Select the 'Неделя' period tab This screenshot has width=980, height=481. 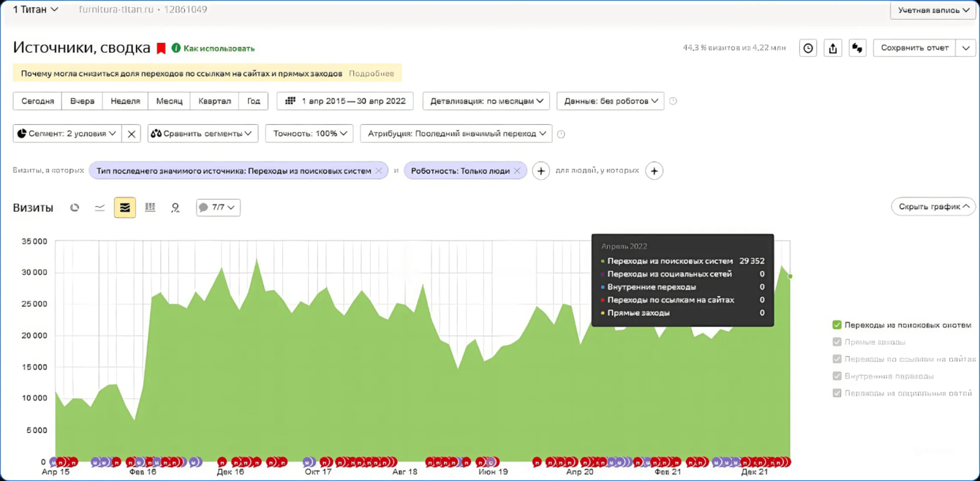coord(125,101)
